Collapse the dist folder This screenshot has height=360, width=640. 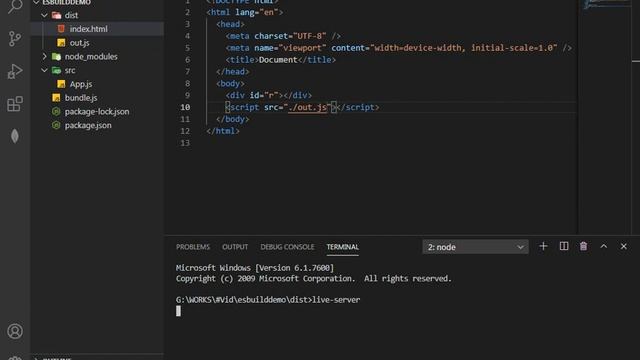coord(44,15)
